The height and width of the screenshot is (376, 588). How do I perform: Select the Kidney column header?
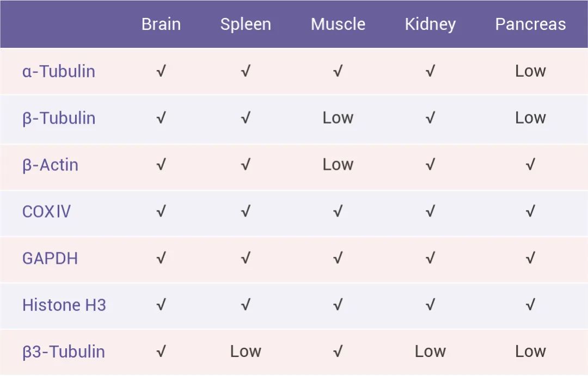pyautogui.click(x=430, y=24)
